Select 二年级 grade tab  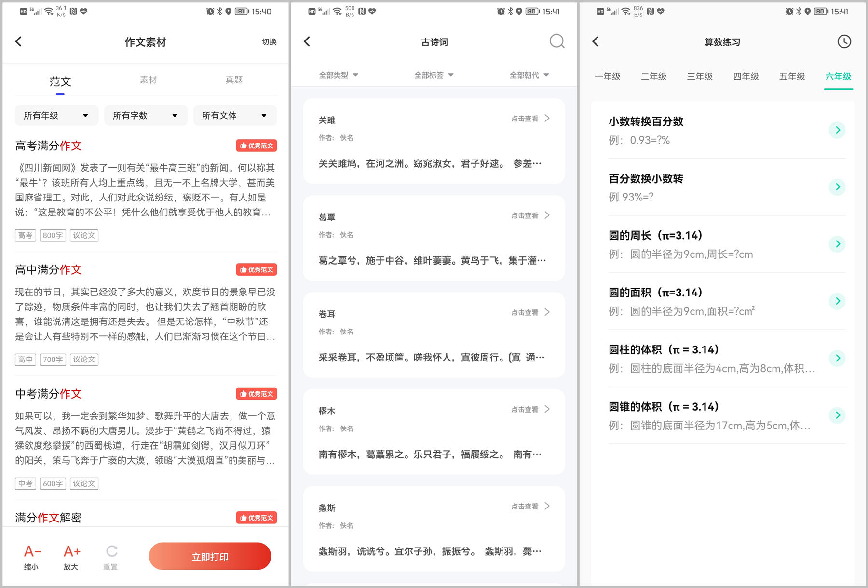click(x=654, y=77)
